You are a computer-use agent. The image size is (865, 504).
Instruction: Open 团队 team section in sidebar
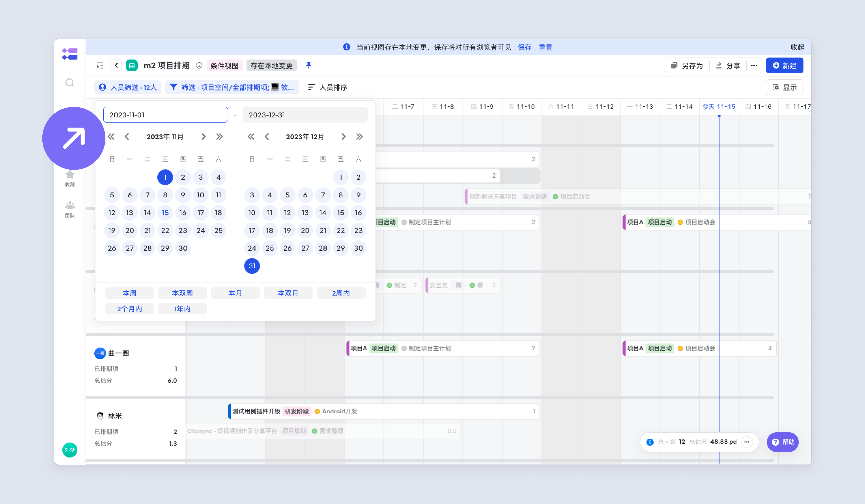coord(70,209)
